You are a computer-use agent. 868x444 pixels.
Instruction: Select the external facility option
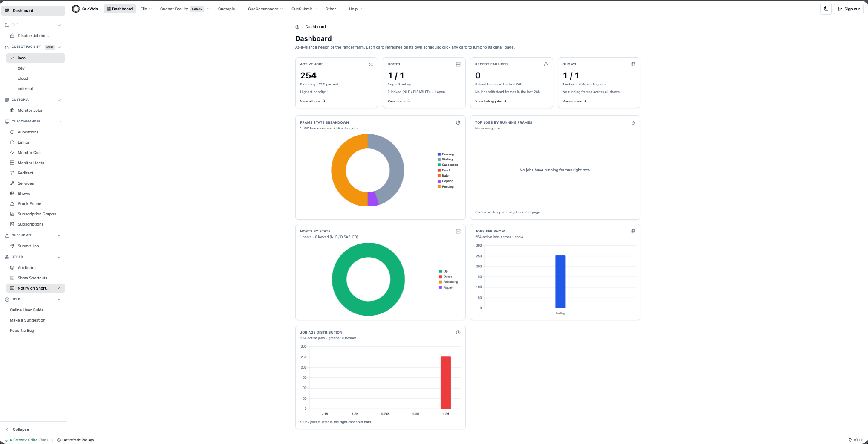35,89
